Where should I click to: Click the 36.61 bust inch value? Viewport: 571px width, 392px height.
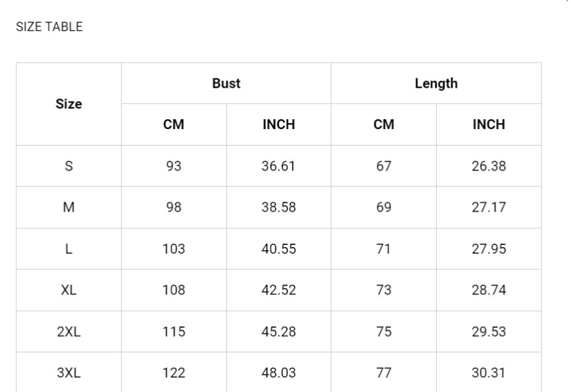pyautogui.click(x=279, y=166)
